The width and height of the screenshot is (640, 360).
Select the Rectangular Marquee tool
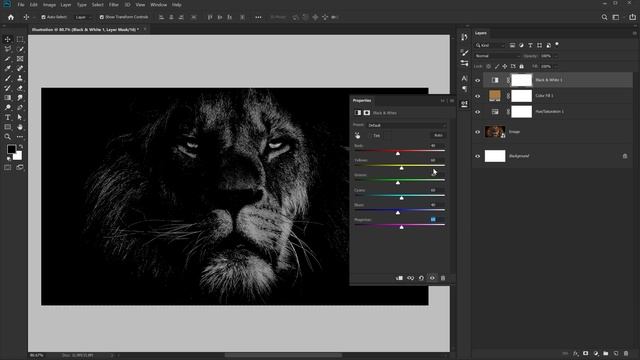(20, 39)
